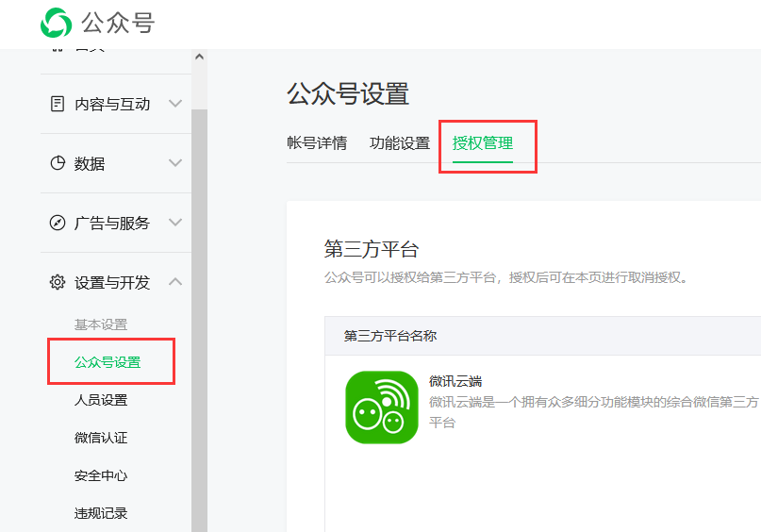Open 安全中心 from the sidebar

click(x=101, y=475)
